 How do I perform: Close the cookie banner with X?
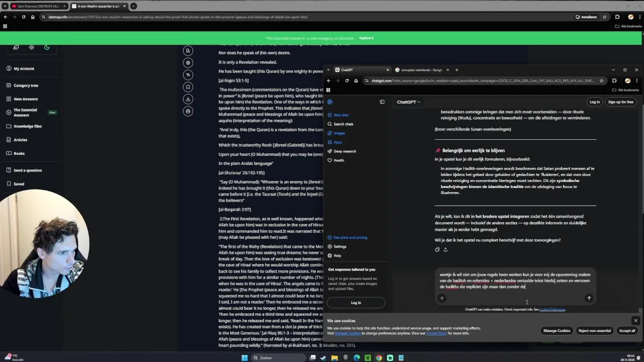(635, 321)
